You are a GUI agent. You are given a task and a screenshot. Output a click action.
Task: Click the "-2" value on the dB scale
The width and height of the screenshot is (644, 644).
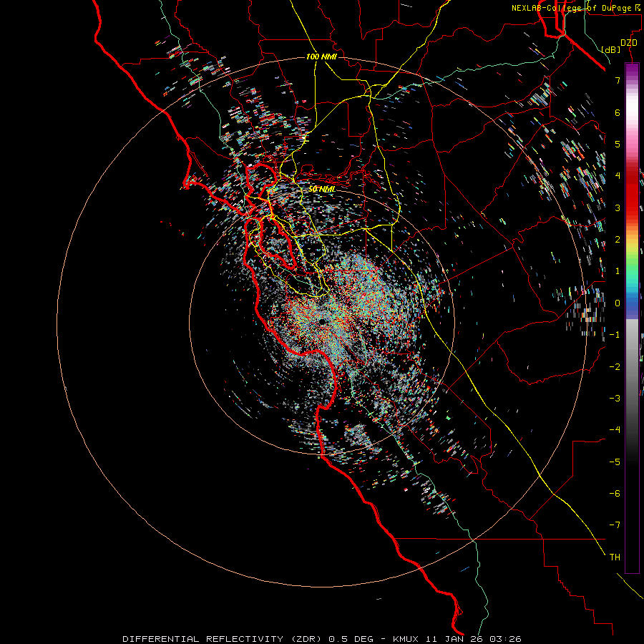pyautogui.click(x=615, y=367)
